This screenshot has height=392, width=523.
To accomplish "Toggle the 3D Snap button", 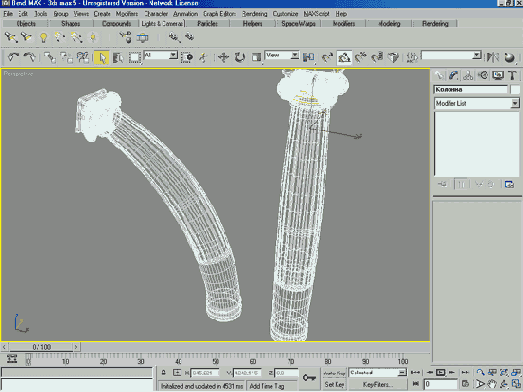I will click(x=344, y=57).
